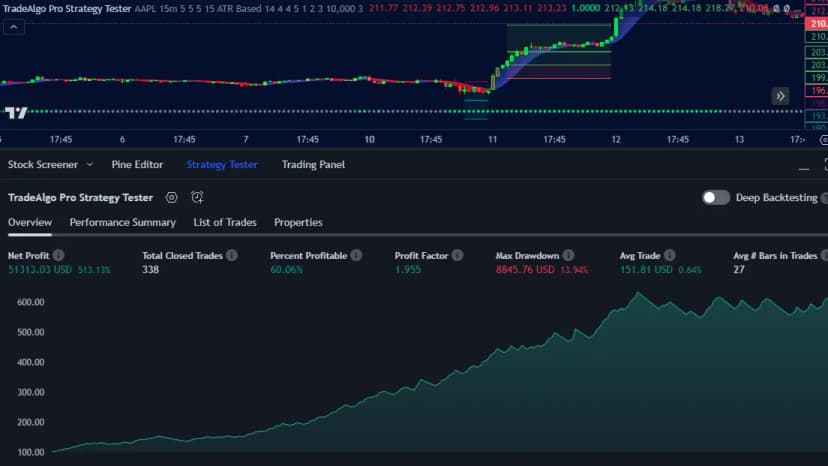Viewport: 828px width, 466px height.
Task: Click the 600.00 equity axis label
Action: pyautogui.click(x=31, y=302)
